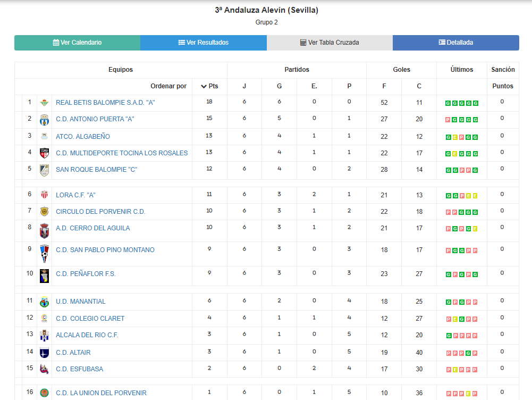
Task: Click the Últimos column header
Action: 461,70
